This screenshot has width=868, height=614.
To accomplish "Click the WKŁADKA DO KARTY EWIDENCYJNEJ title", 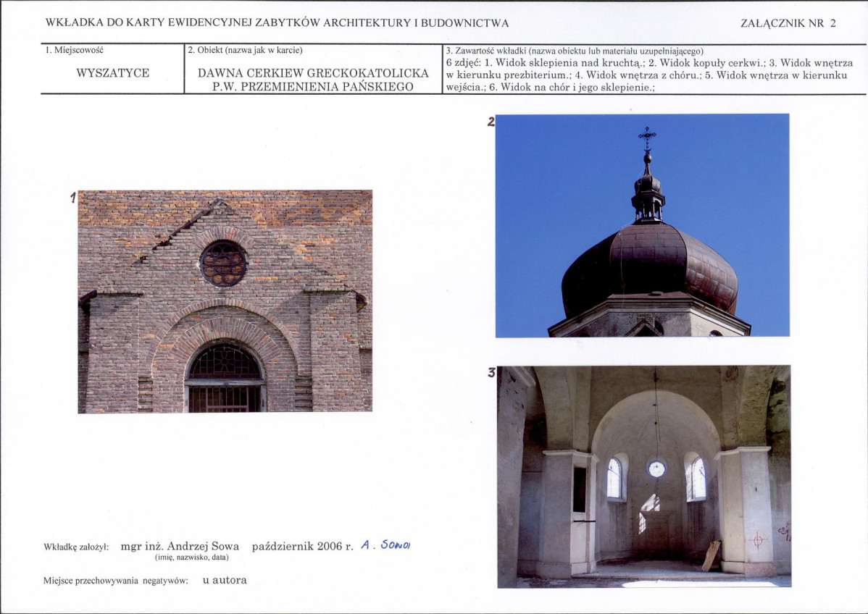I will (x=277, y=23).
